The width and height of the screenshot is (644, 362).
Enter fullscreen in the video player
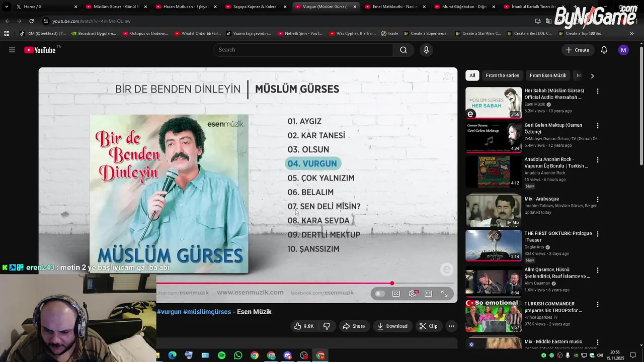click(444, 294)
